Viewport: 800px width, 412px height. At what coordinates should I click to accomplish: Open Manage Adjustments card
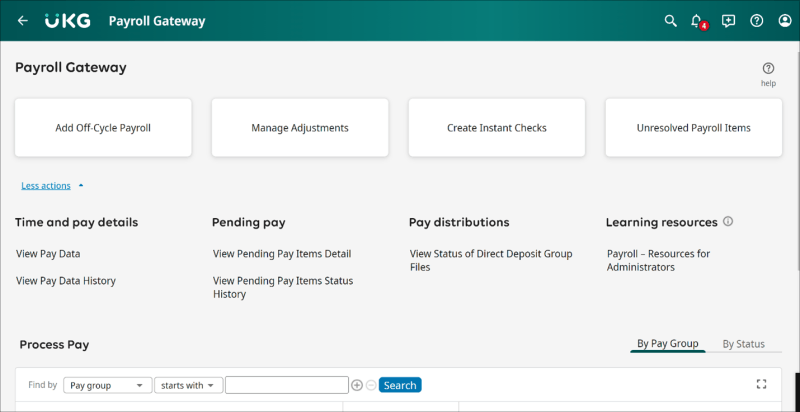tap(300, 127)
